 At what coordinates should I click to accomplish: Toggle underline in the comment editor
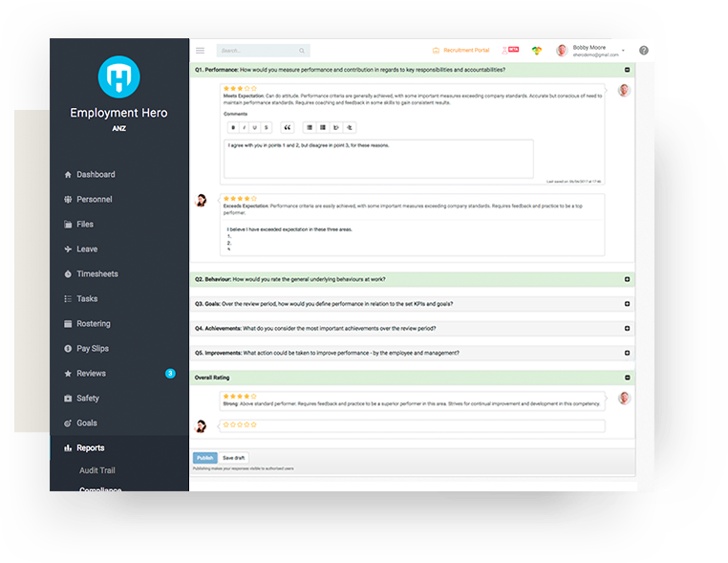click(254, 128)
